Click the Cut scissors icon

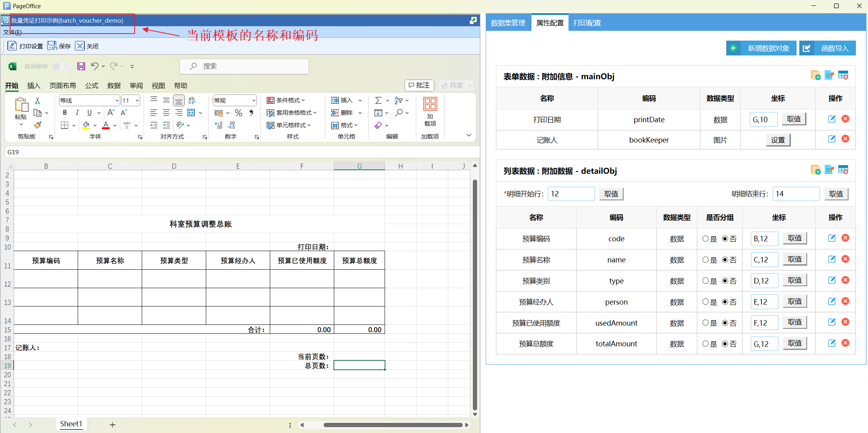click(37, 101)
